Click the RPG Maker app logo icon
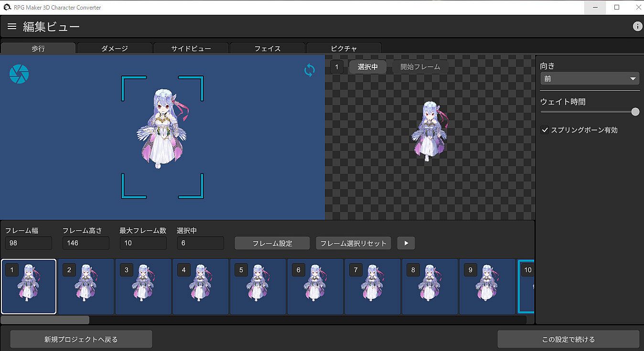 [6, 7]
